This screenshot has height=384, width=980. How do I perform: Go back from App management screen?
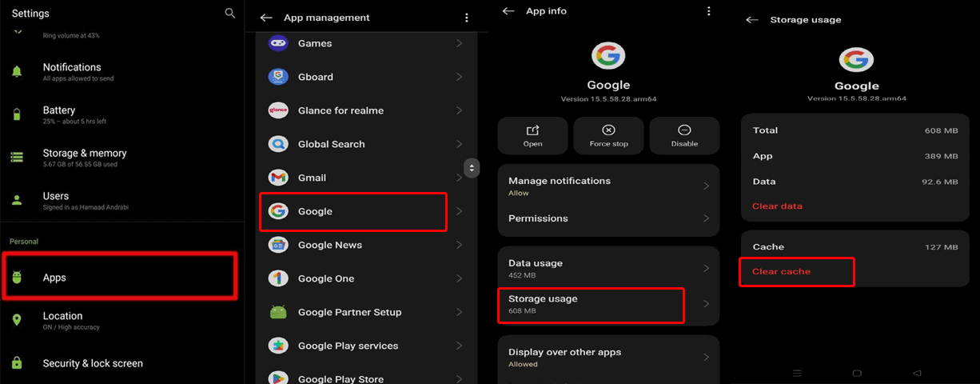pyautogui.click(x=266, y=18)
